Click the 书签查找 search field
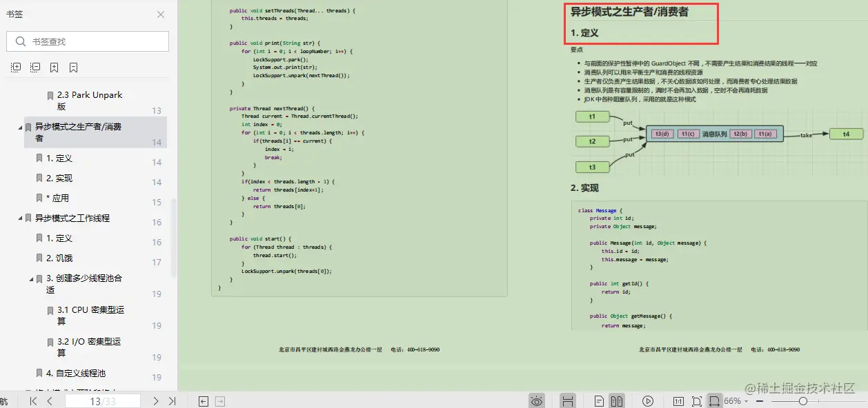 click(88, 41)
